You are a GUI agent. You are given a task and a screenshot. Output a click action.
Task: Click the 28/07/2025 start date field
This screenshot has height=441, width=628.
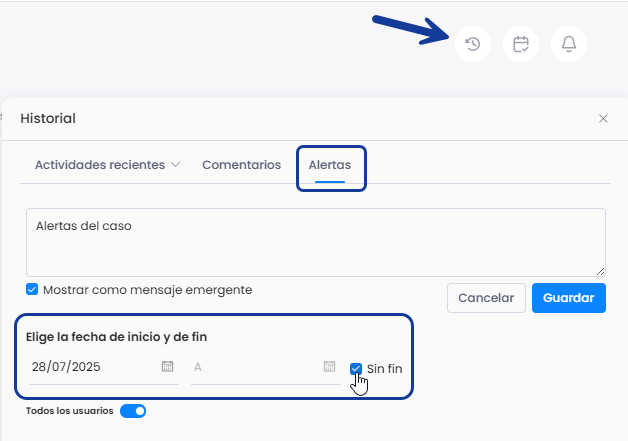point(104,367)
